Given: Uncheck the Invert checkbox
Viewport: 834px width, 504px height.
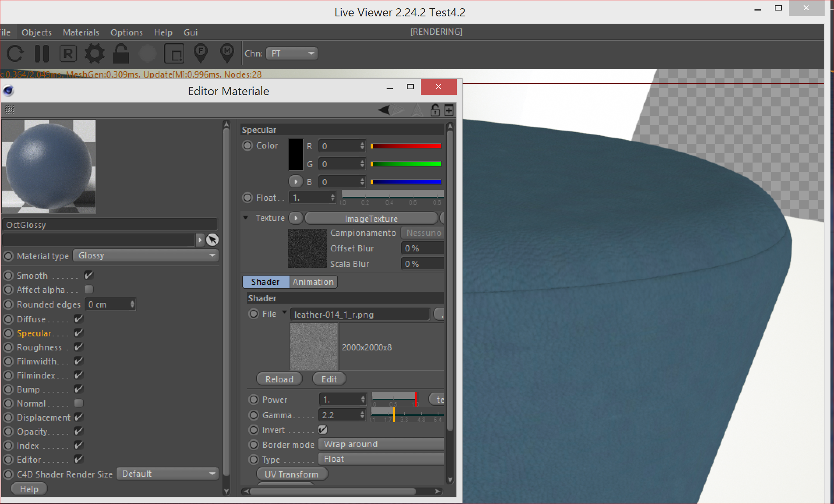Looking at the screenshot, I should coord(323,430).
